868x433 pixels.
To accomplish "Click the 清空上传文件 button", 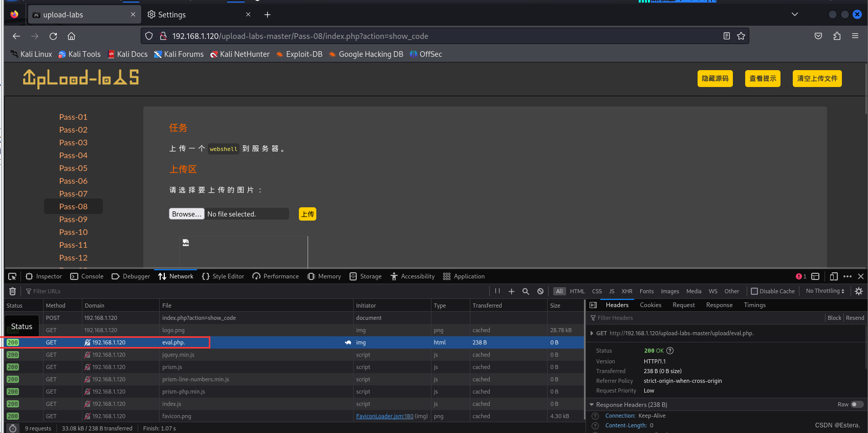I will 817,78.
